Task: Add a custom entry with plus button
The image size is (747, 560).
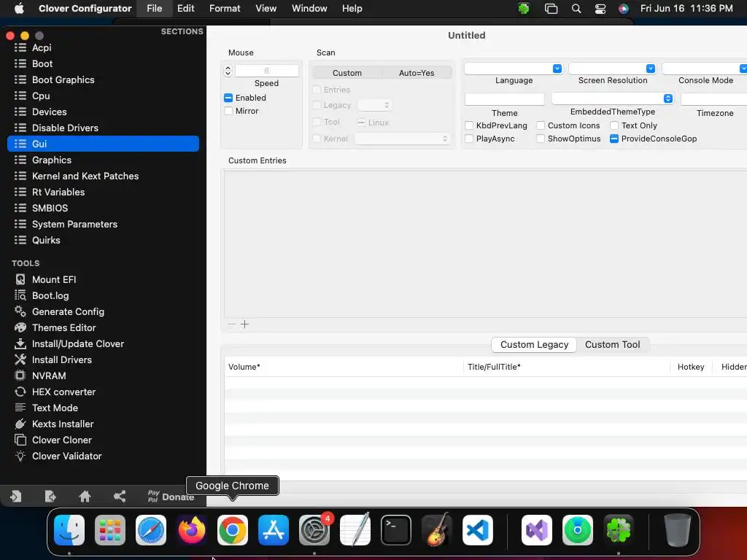Action: point(245,324)
